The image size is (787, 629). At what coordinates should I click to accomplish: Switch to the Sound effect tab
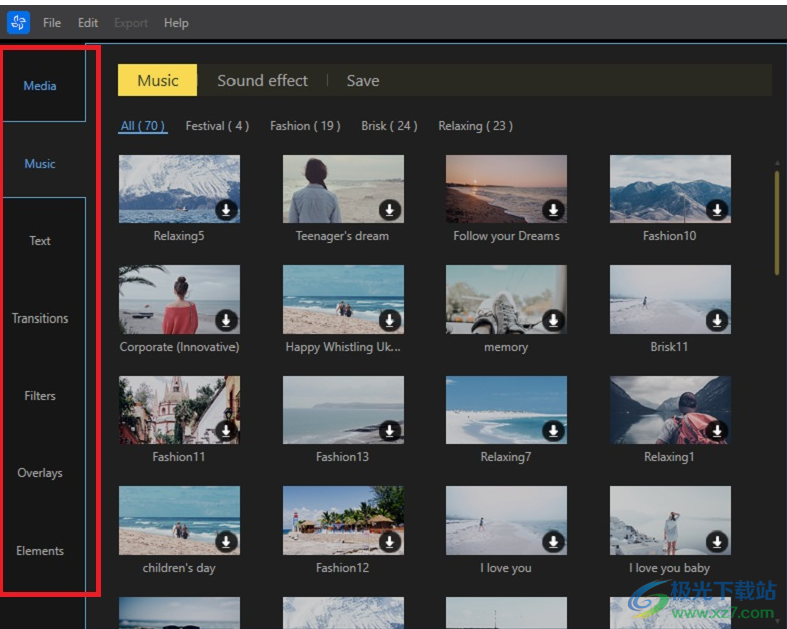point(263,80)
